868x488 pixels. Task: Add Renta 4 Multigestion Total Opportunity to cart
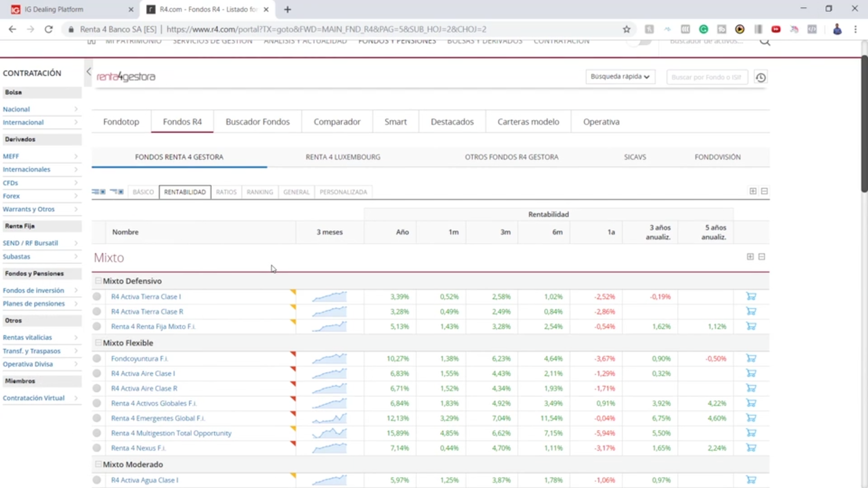point(751,433)
